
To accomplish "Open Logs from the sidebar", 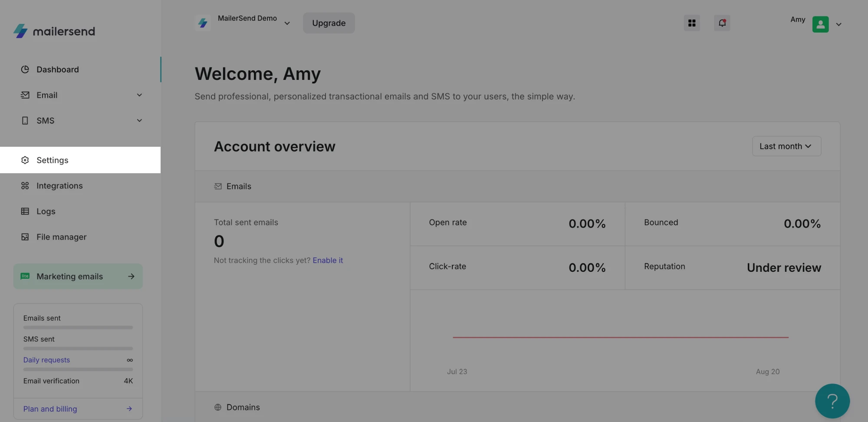I will 46,211.
